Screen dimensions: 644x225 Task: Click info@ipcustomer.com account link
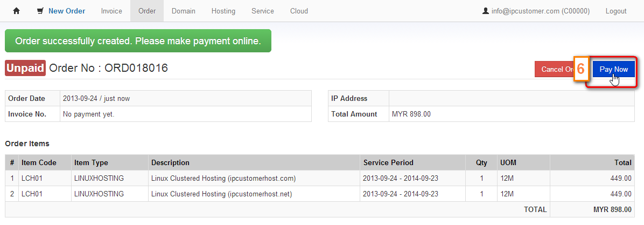pos(541,11)
